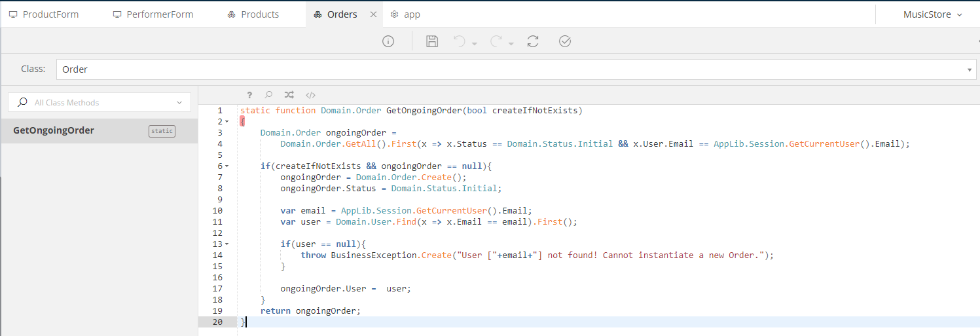The image size is (980, 336).
Task: Save using the floppy disk icon
Action: pos(432,41)
